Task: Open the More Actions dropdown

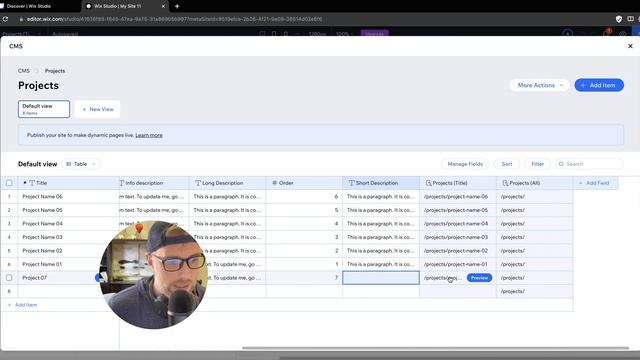Action: pyautogui.click(x=539, y=85)
